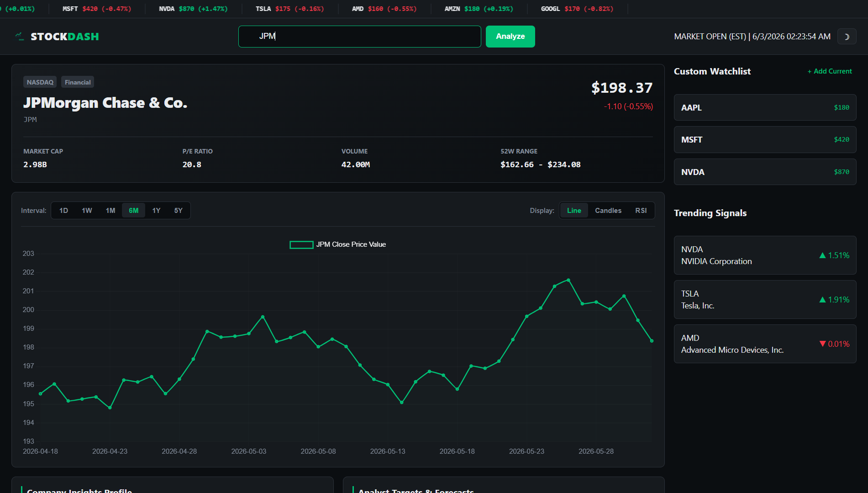Click the Custom Watchlist heading

pyautogui.click(x=712, y=71)
